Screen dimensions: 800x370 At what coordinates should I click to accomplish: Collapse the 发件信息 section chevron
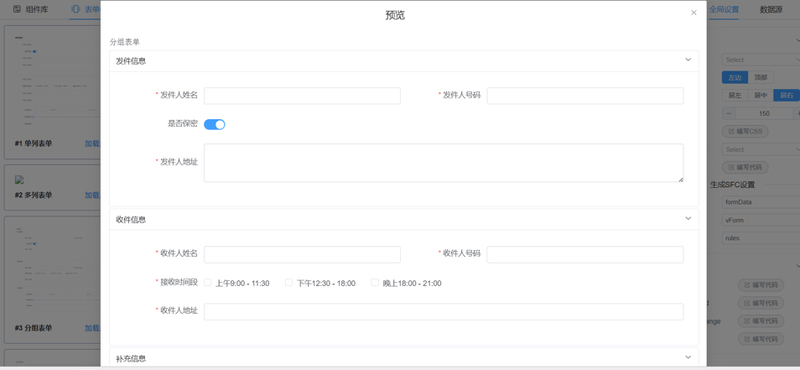coord(688,60)
